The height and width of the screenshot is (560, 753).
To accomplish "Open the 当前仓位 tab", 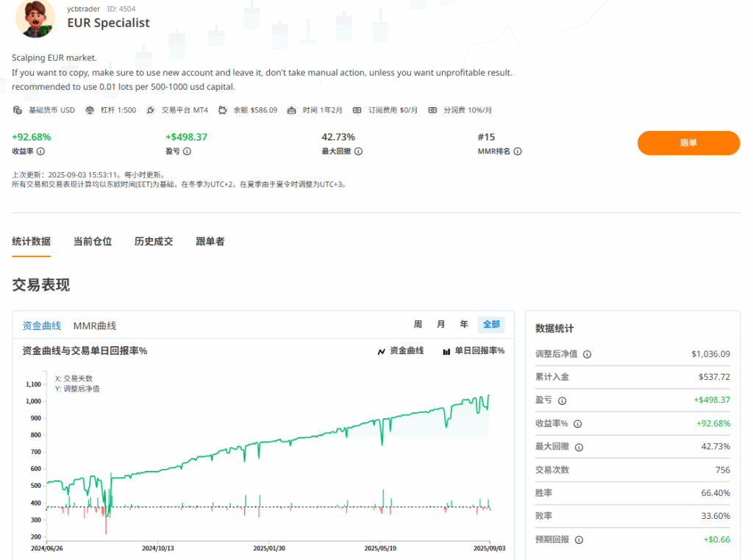I will click(x=93, y=241).
